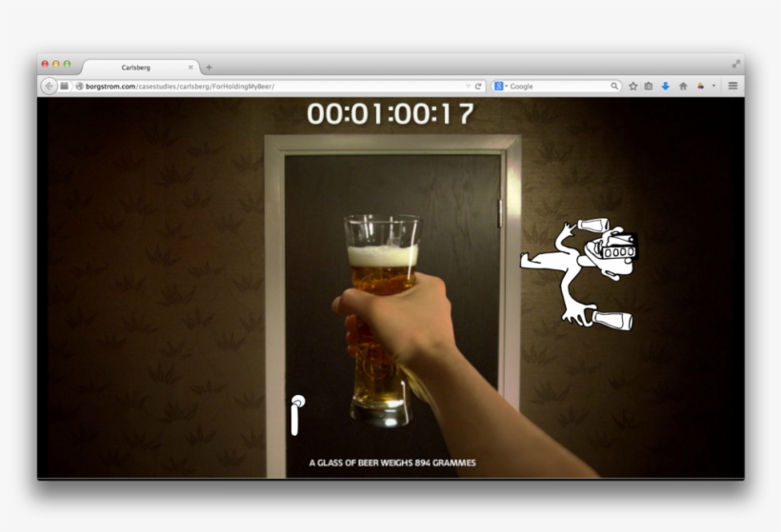781x532 pixels.
Task: Click the colorful extension icon in toolbar
Action: point(701,86)
